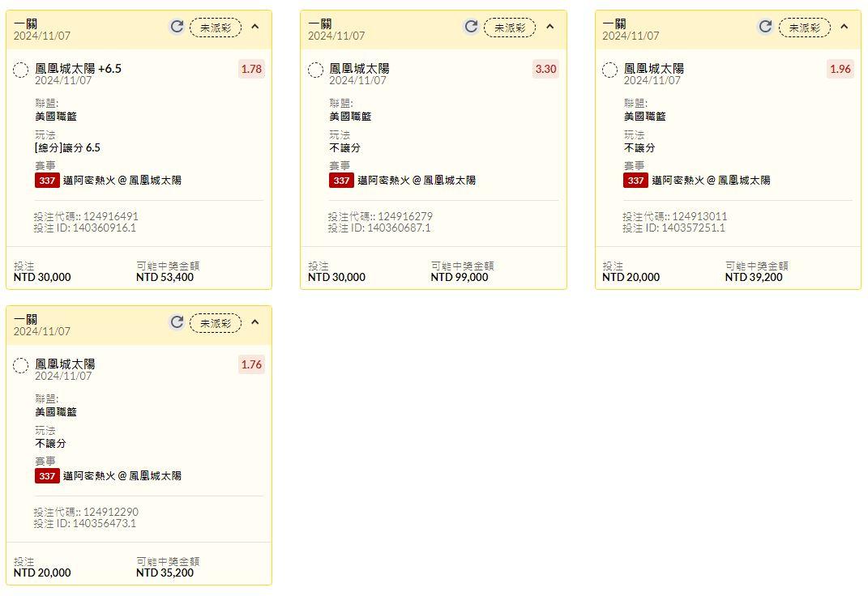The image size is (868, 596).
Task: Select dashed circle beside 鳳凰城太陽 +6.5
Action: tap(20, 70)
